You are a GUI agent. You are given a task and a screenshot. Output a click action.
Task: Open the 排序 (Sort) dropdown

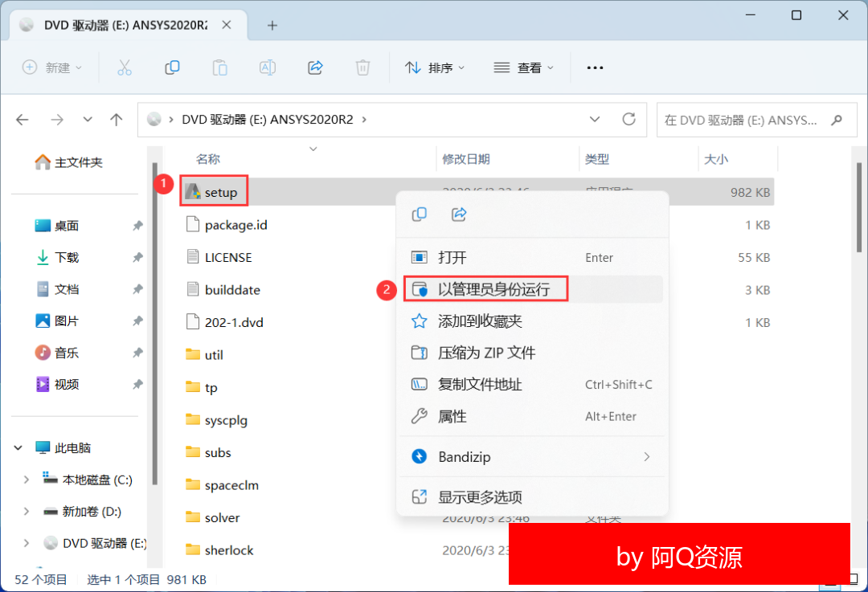(x=435, y=67)
